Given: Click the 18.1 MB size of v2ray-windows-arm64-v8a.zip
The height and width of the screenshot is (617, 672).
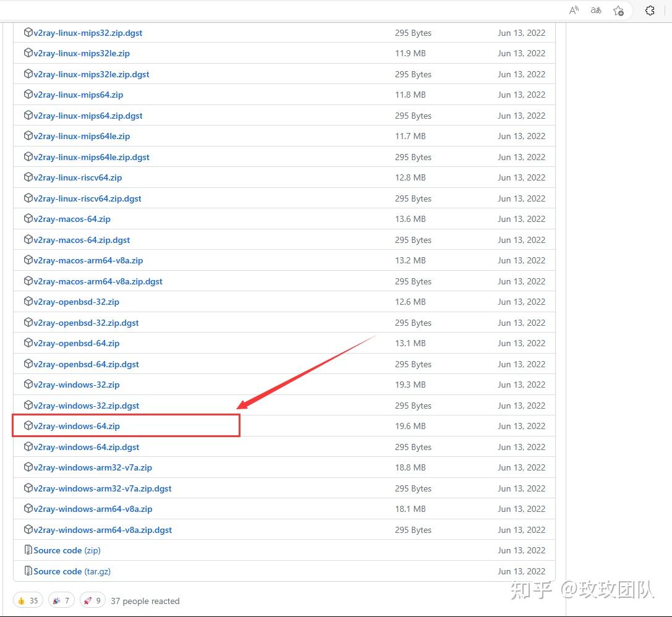Looking at the screenshot, I should pos(410,509).
